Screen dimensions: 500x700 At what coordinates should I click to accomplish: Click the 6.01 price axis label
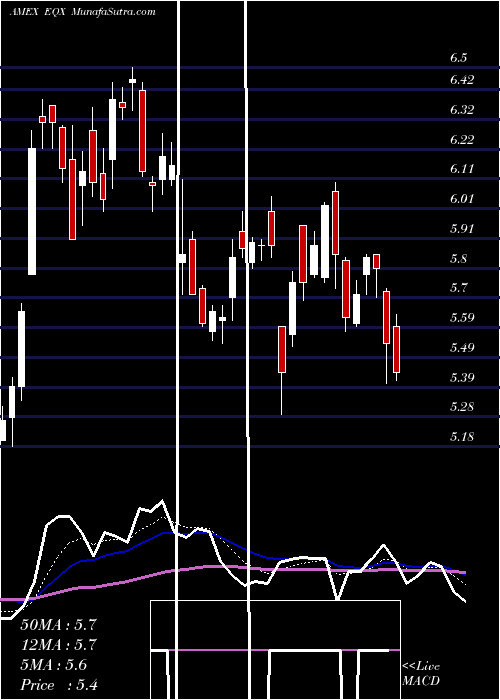462,199
